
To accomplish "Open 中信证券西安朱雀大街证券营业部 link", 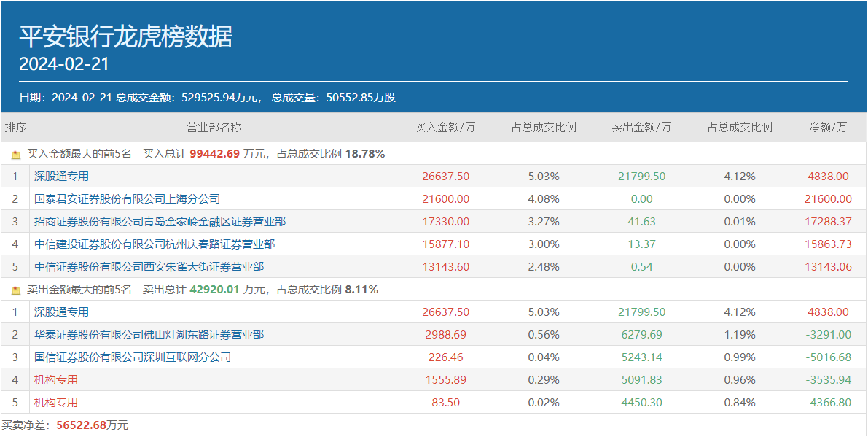I will [x=149, y=267].
